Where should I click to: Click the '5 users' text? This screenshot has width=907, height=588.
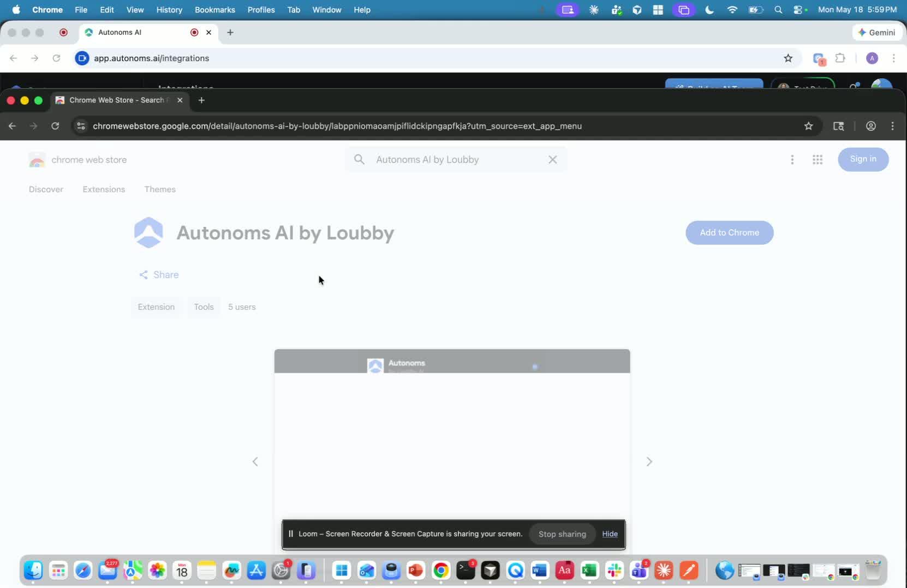click(x=242, y=307)
